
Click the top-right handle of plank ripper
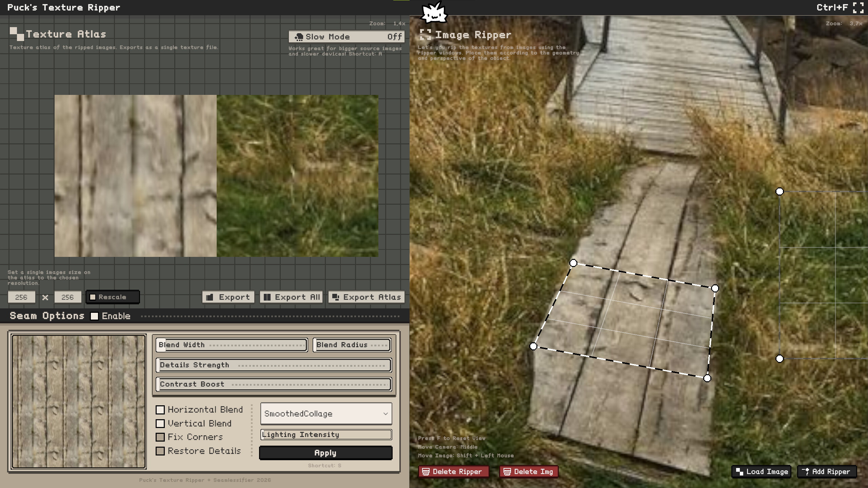(x=715, y=288)
